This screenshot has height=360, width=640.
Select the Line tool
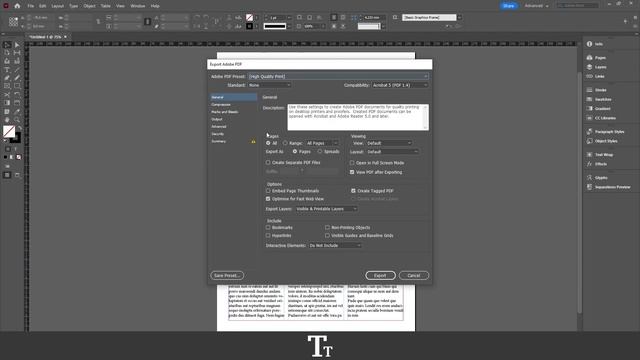pos(17,70)
